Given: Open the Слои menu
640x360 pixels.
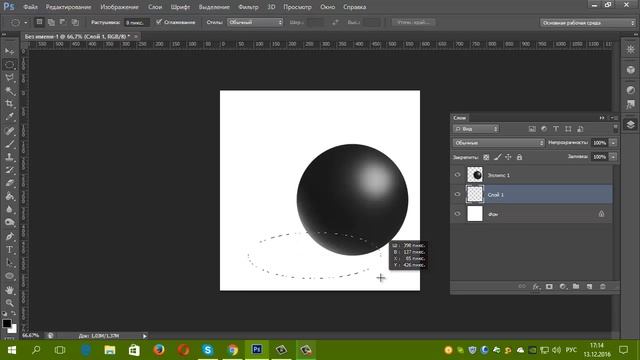Looking at the screenshot, I should pyautogui.click(x=155, y=7).
